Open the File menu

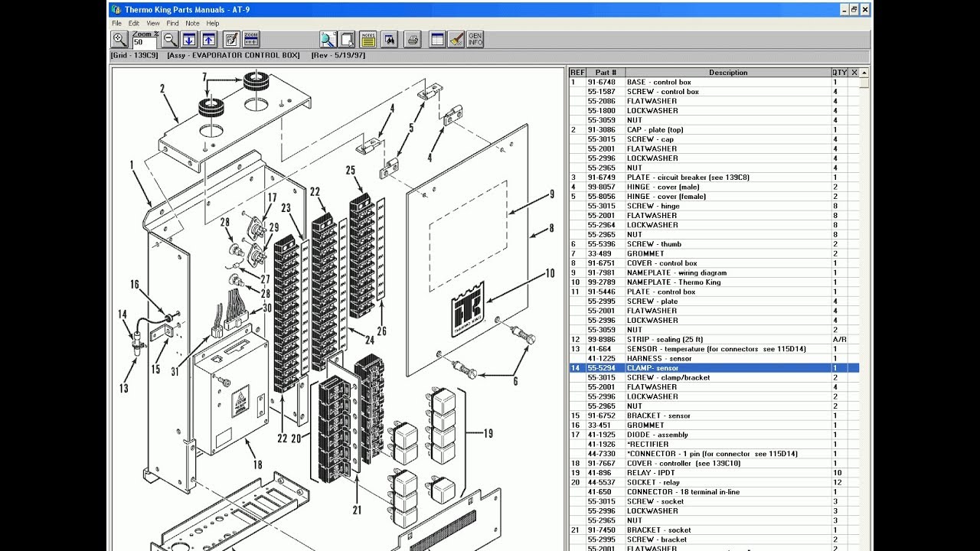[117, 24]
